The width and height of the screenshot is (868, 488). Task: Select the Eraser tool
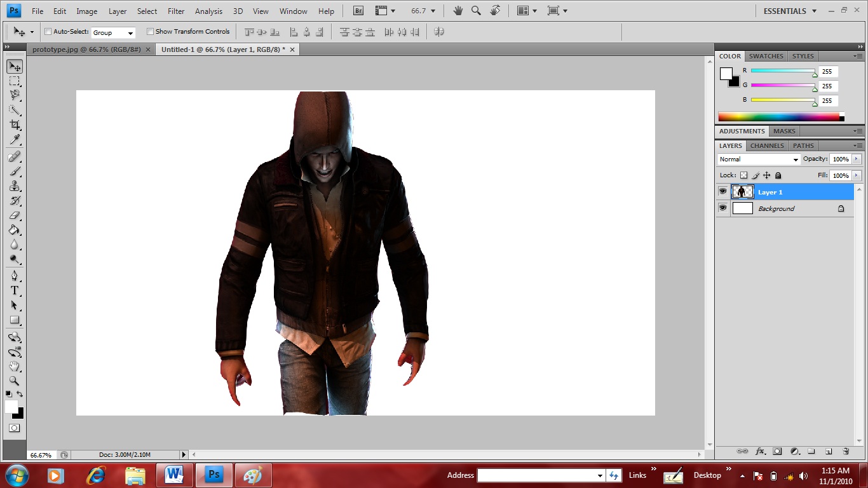click(15, 215)
